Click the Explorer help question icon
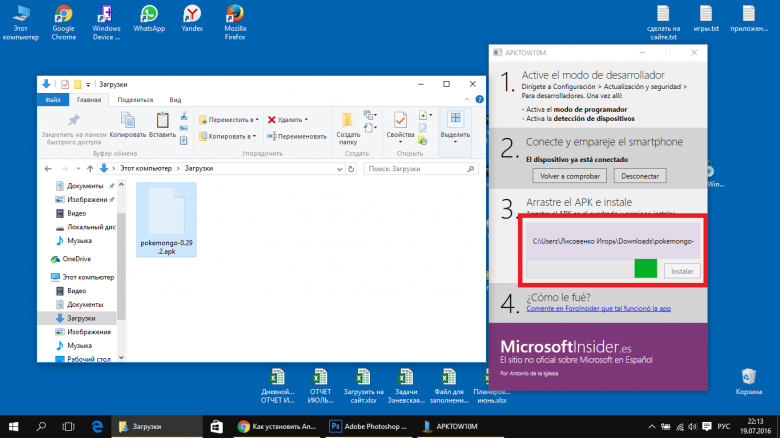Image resolution: width=780 pixels, height=438 pixels. coord(480,100)
